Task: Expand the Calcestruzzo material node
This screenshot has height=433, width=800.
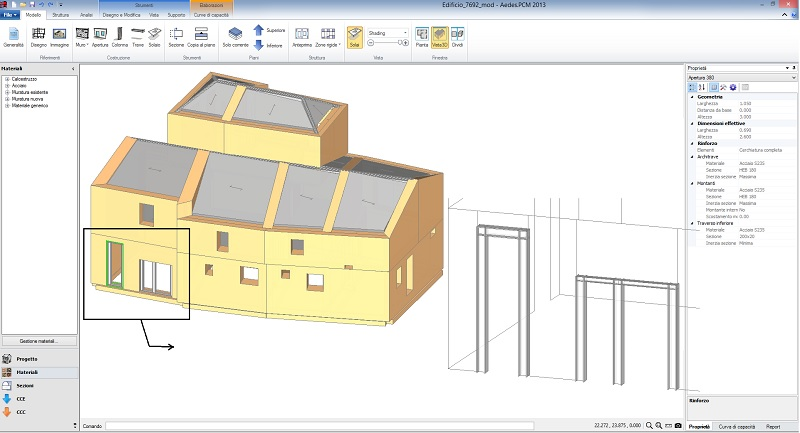Action: point(6,78)
